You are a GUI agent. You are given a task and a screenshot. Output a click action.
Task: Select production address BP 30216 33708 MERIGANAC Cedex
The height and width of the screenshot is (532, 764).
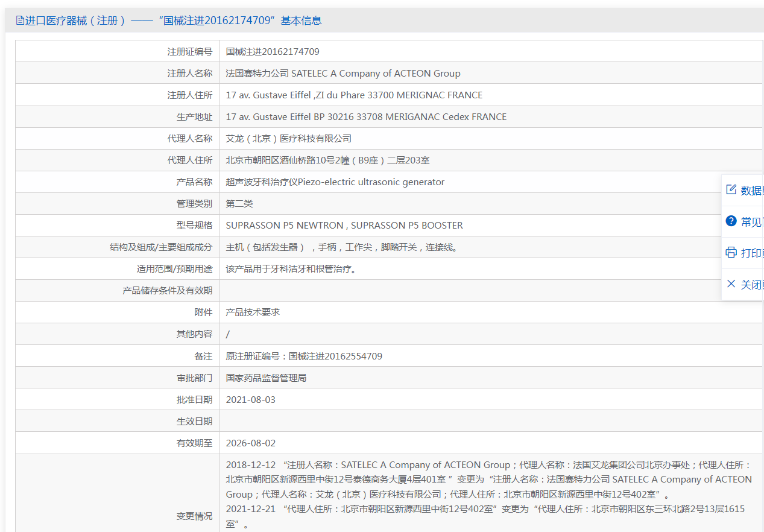click(x=366, y=117)
